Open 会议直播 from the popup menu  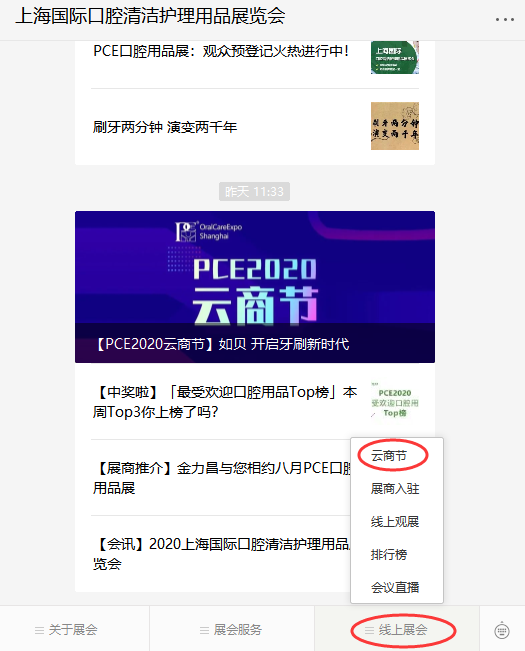click(397, 587)
